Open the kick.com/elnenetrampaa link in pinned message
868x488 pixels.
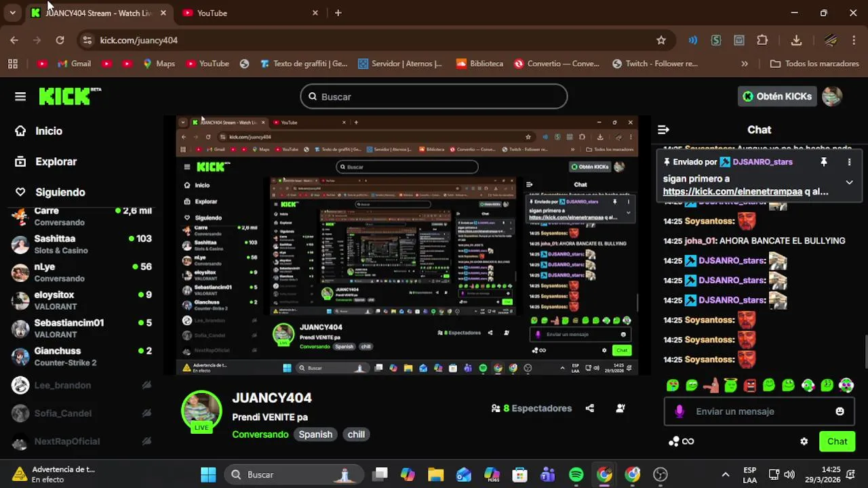click(732, 192)
